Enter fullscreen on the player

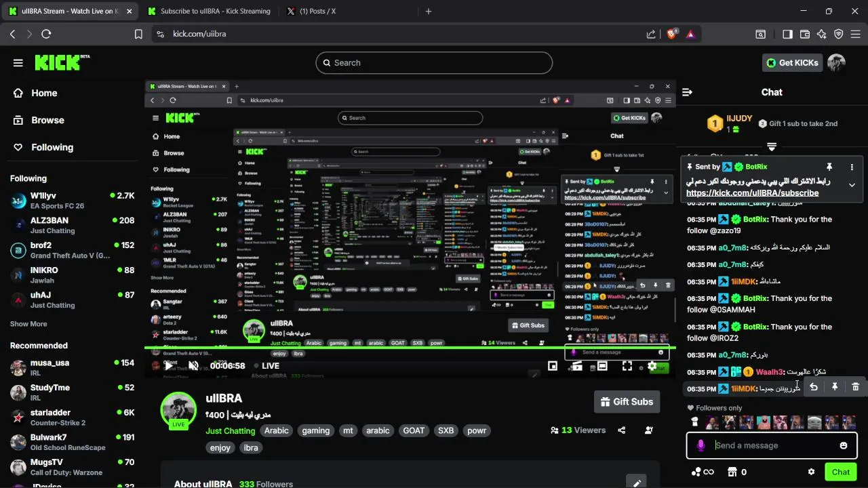[627, 366]
